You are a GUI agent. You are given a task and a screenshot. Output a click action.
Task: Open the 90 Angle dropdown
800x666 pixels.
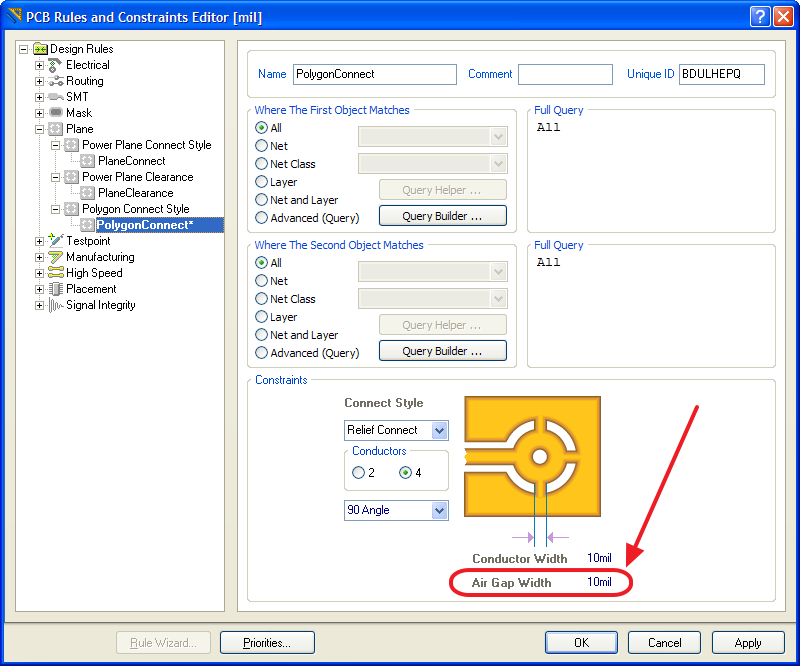(439, 510)
